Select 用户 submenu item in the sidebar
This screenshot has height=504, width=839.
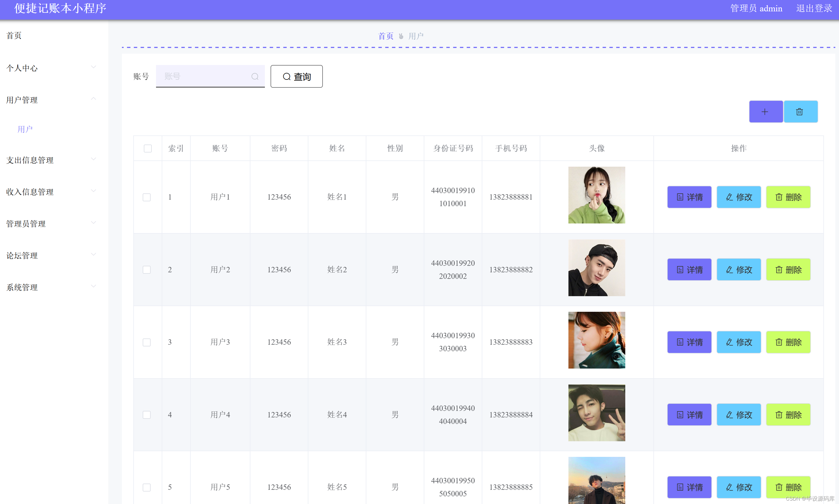tap(25, 129)
